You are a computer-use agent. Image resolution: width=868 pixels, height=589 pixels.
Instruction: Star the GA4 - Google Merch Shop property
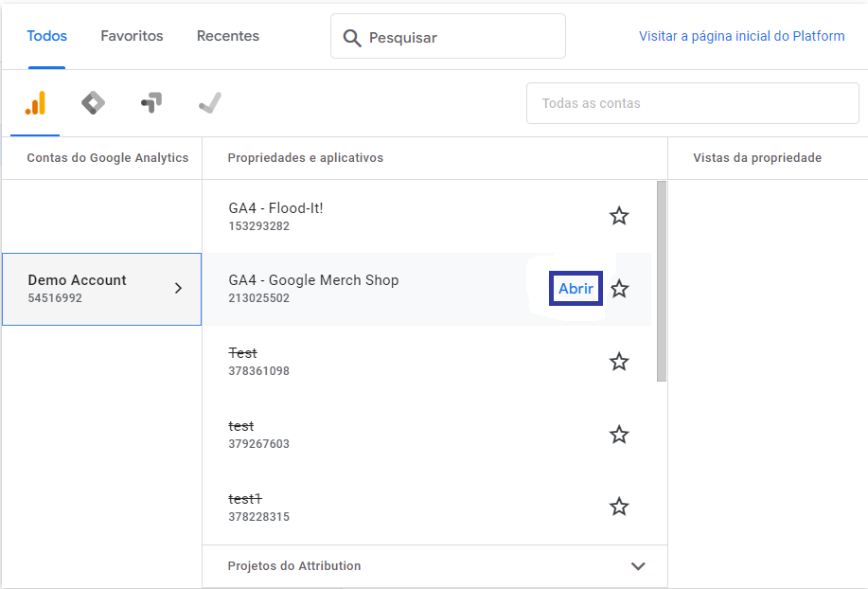(x=619, y=289)
